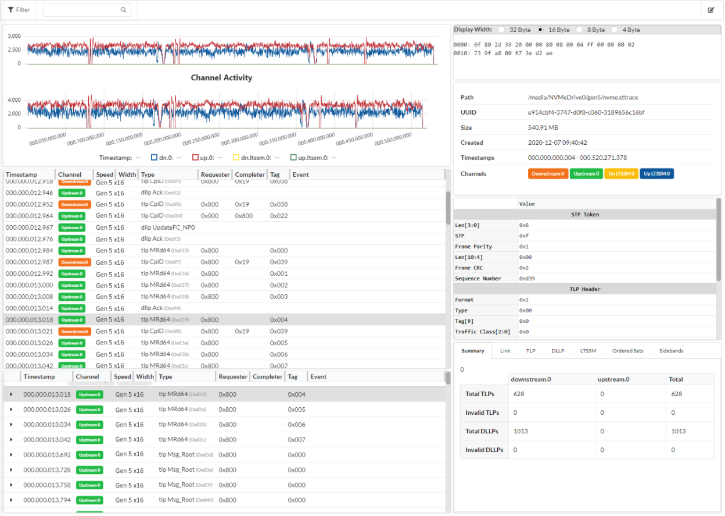The height and width of the screenshot is (516, 725).
Task: Switch to the Summary tab
Action: pyautogui.click(x=473, y=351)
